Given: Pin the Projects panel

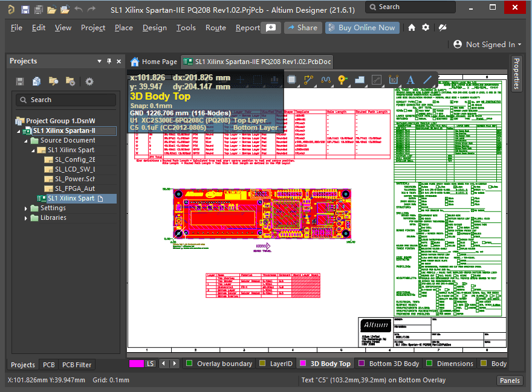Looking at the screenshot, I should (x=109, y=61).
